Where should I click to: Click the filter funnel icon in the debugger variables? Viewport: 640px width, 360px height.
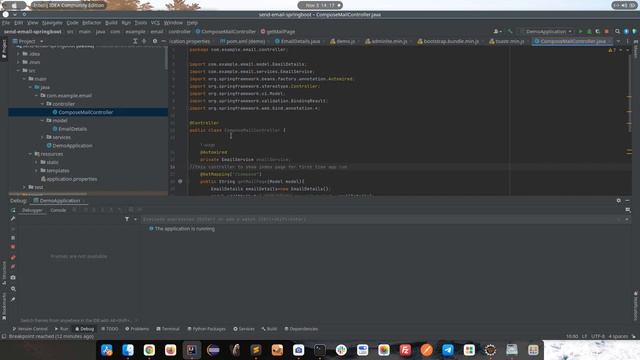[x=127, y=219]
